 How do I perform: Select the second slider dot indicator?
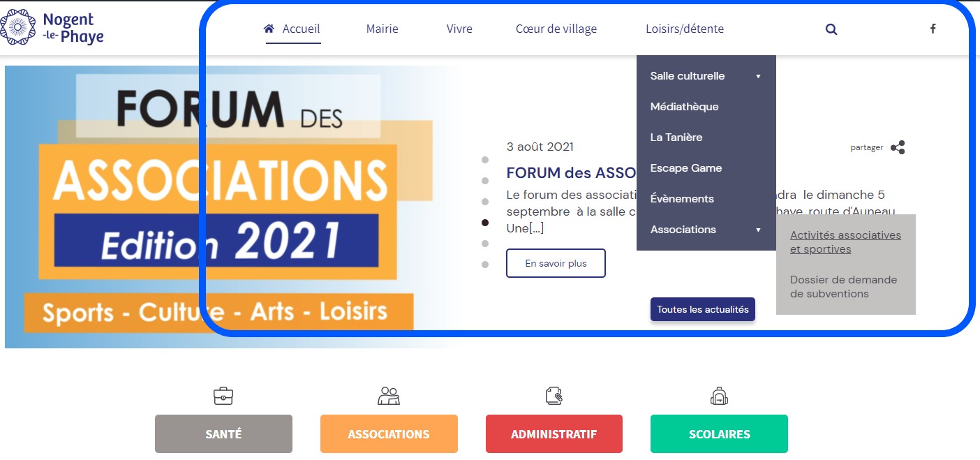tap(485, 181)
